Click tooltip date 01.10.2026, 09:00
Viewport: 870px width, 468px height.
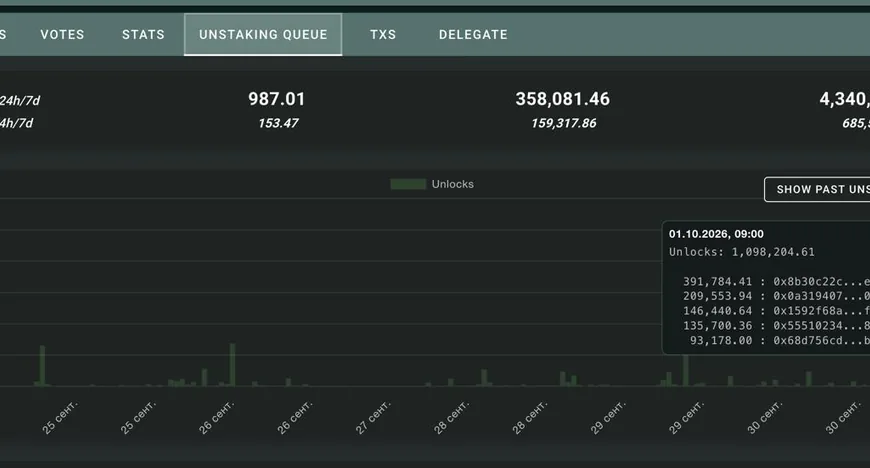click(716, 234)
